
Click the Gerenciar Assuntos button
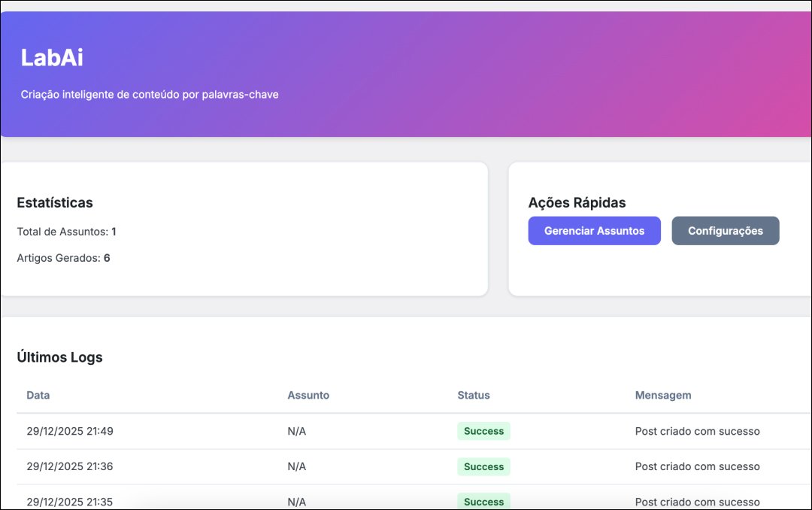(x=594, y=231)
